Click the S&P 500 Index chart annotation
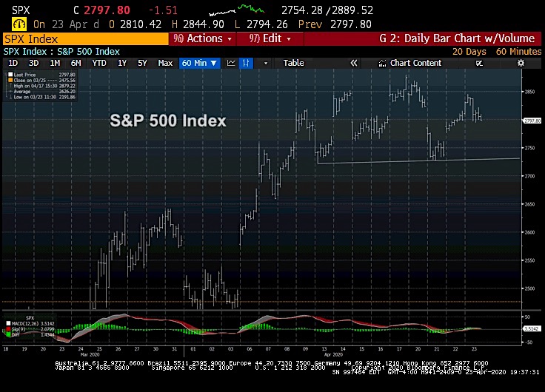The image size is (545, 392). coord(168,121)
